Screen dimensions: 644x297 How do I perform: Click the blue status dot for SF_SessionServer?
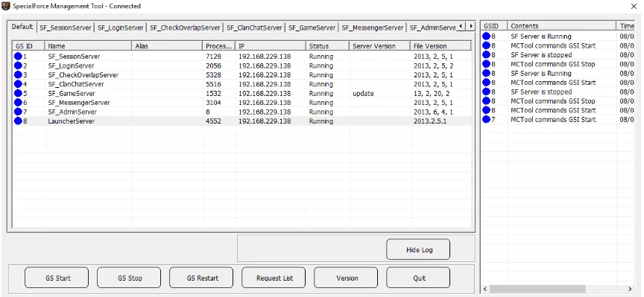18,57
